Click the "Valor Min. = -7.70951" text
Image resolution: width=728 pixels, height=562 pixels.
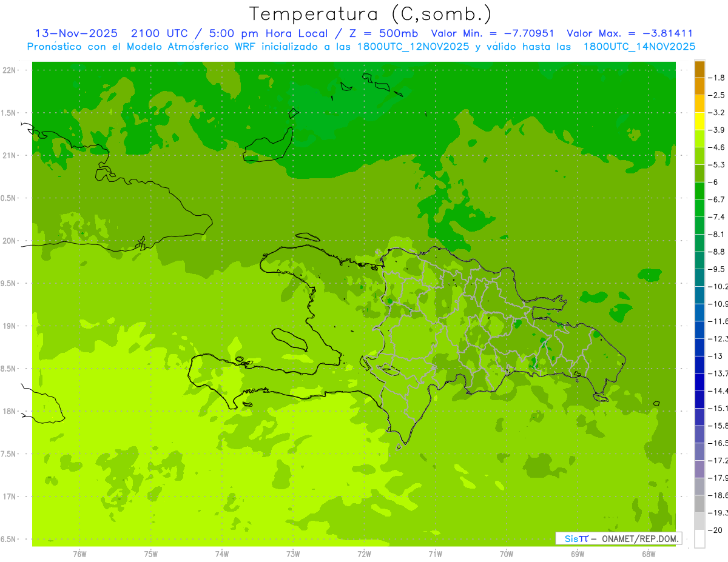(x=492, y=33)
